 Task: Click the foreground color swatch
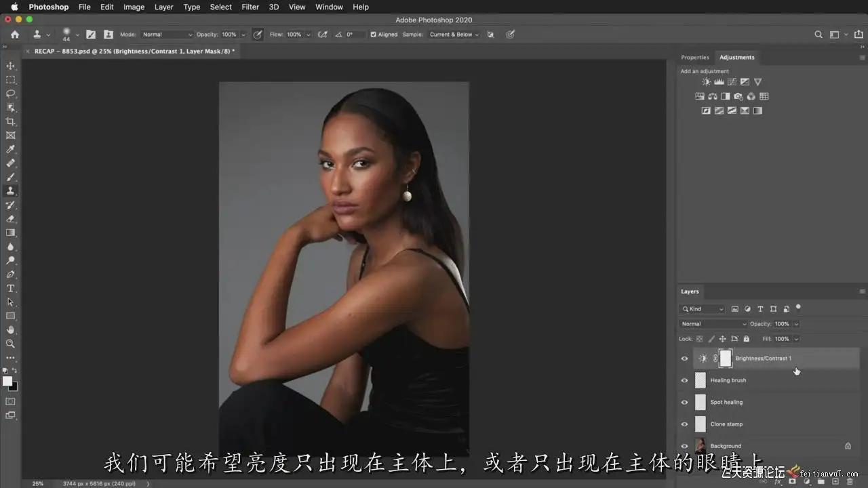click(x=7, y=382)
